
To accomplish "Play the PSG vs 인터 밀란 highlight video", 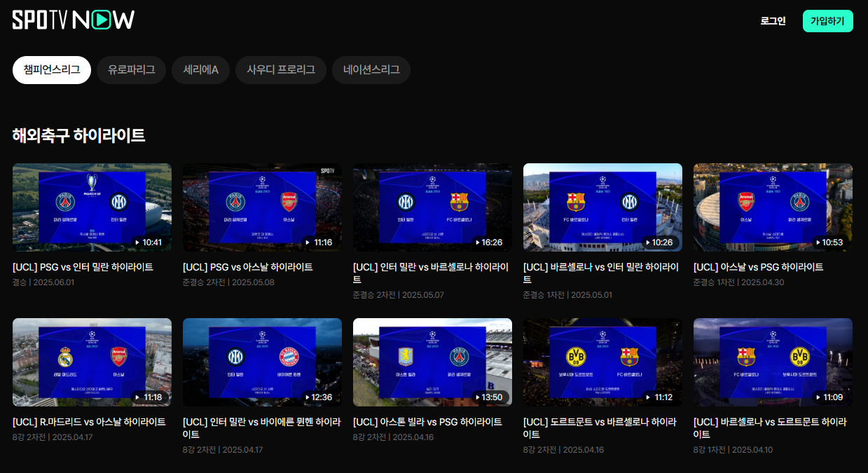I will coord(92,207).
